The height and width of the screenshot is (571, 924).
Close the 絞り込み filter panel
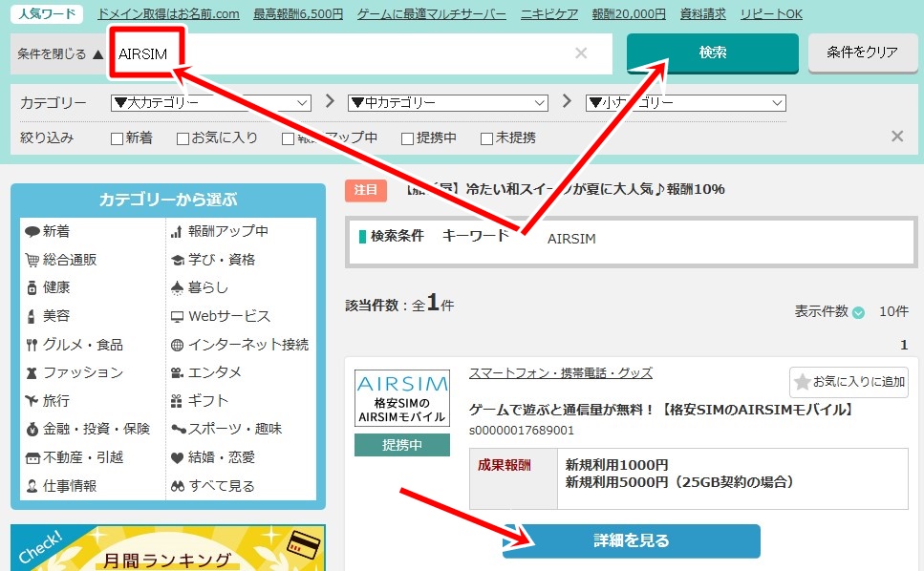click(897, 137)
